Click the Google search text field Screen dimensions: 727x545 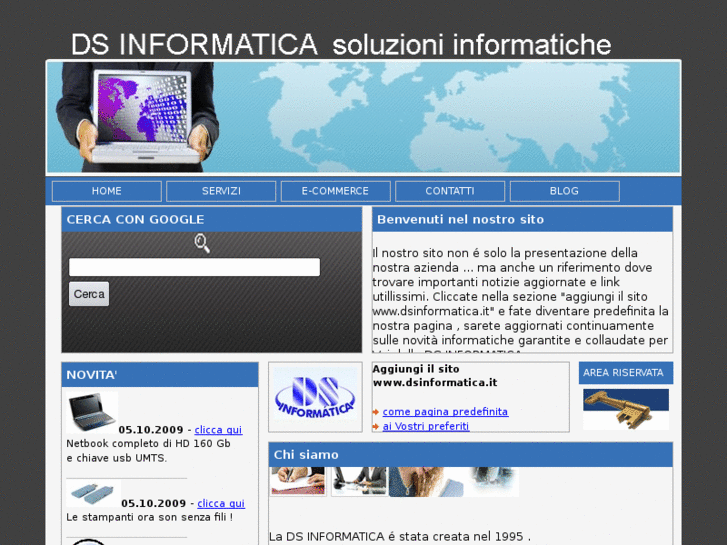click(x=194, y=267)
